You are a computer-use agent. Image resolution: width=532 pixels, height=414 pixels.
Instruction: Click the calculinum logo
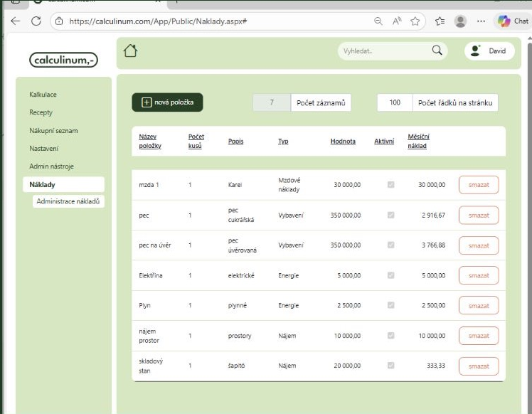coord(63,60)
